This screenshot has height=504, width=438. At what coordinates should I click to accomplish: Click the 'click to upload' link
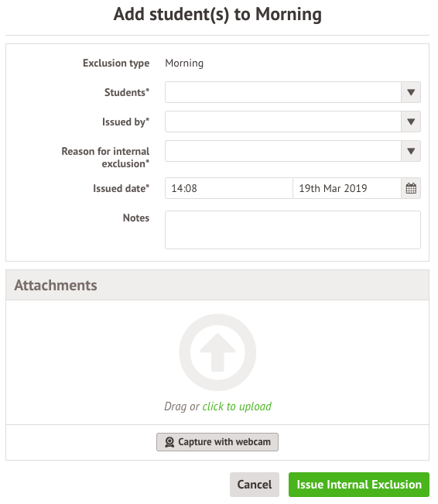(237, 406)
